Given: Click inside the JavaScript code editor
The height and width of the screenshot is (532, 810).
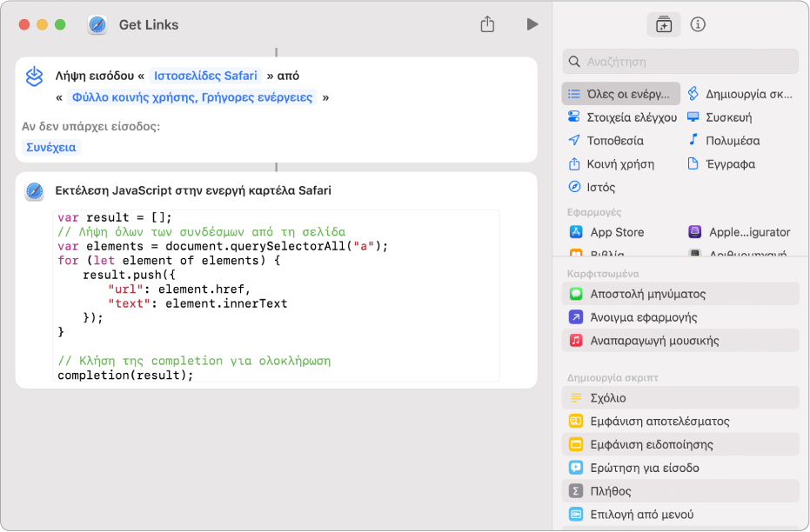Looking at the screenshot, I should [277, 296].
